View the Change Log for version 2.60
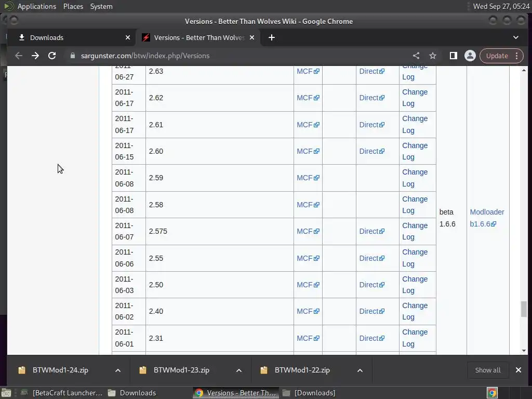532x399 pixels. point(415,151)
